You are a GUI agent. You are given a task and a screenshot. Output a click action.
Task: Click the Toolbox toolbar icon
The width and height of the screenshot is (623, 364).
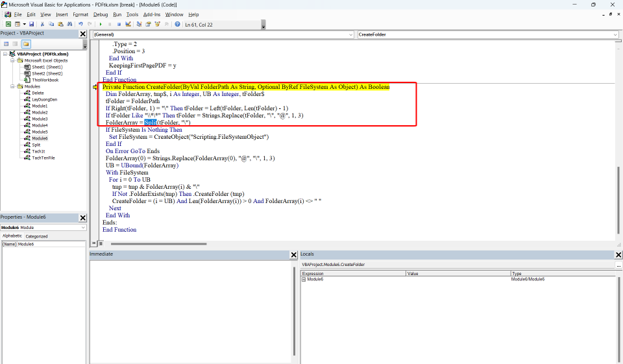(x=167, y=24)
